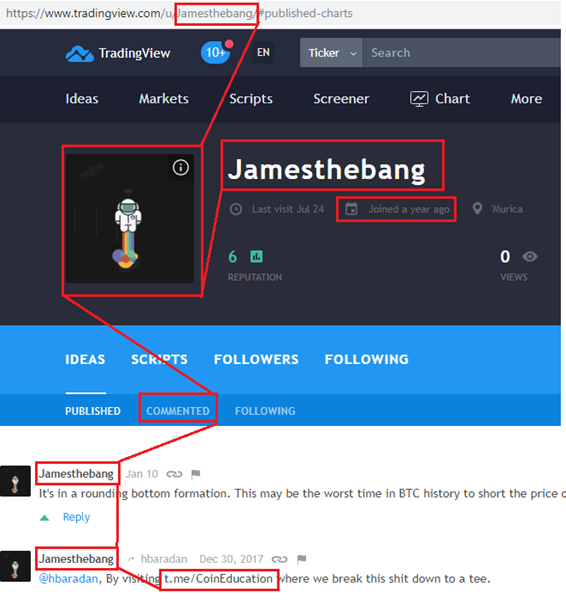Click Reply under the first comment
Viewport: 566px width, 605px height.
pos(76,517)
